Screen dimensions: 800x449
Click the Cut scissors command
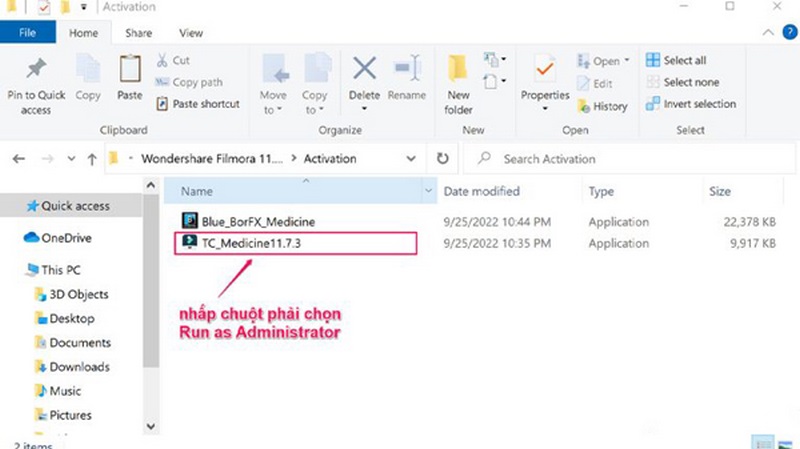tap(173, 60)
